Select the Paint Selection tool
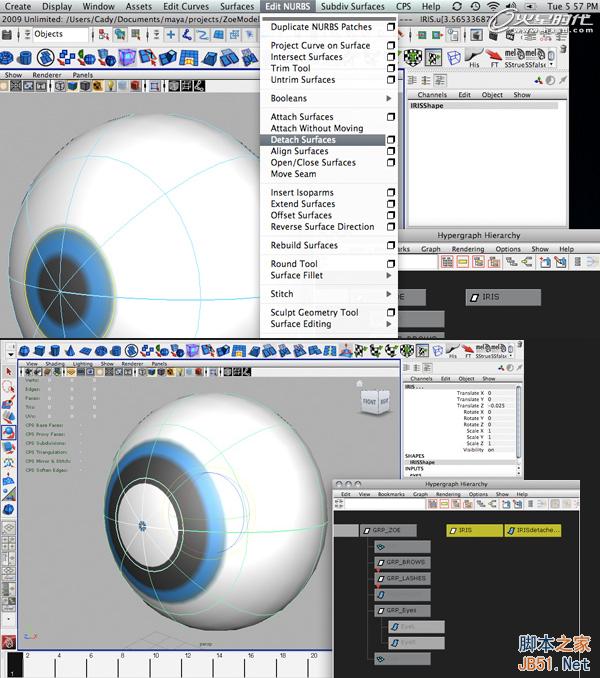The width and height of the screenshot is (600, 678). click(x=9, y=402)
